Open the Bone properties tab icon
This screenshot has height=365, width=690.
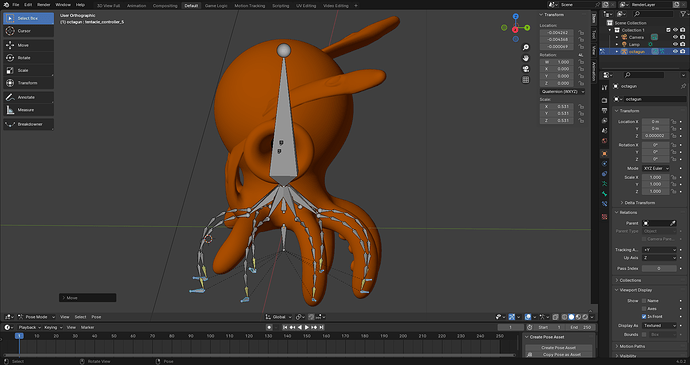pyautogui.click(x=604, y=194)
